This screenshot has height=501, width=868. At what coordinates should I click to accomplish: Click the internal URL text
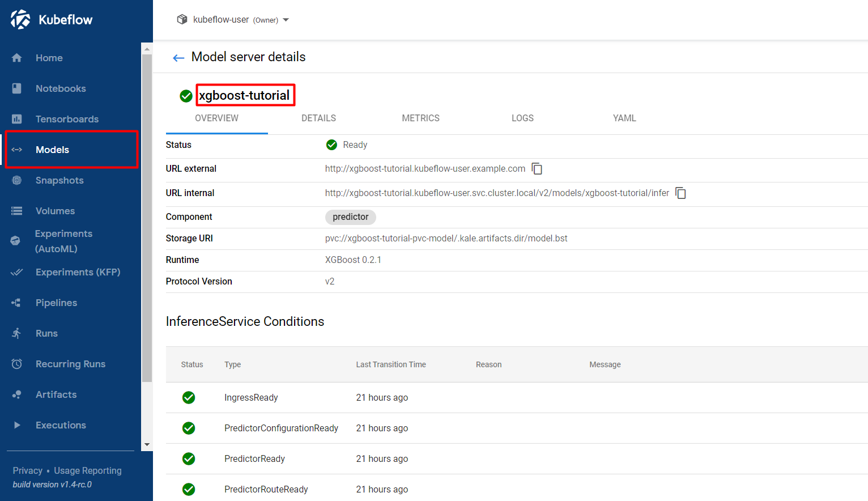pos(497,193)
